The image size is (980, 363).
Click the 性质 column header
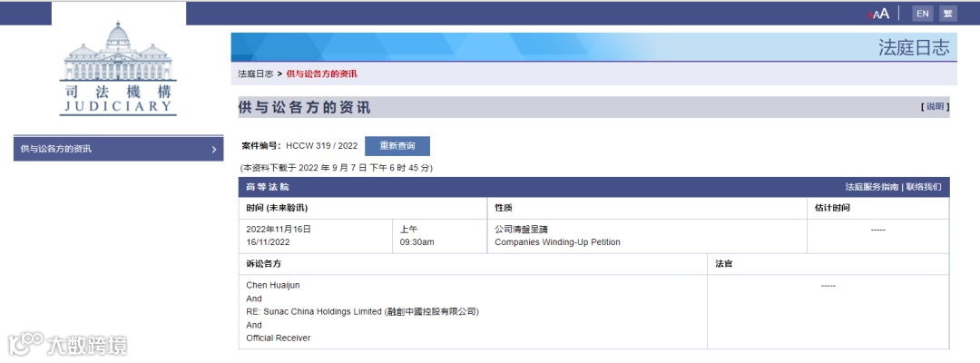[503, 208]
